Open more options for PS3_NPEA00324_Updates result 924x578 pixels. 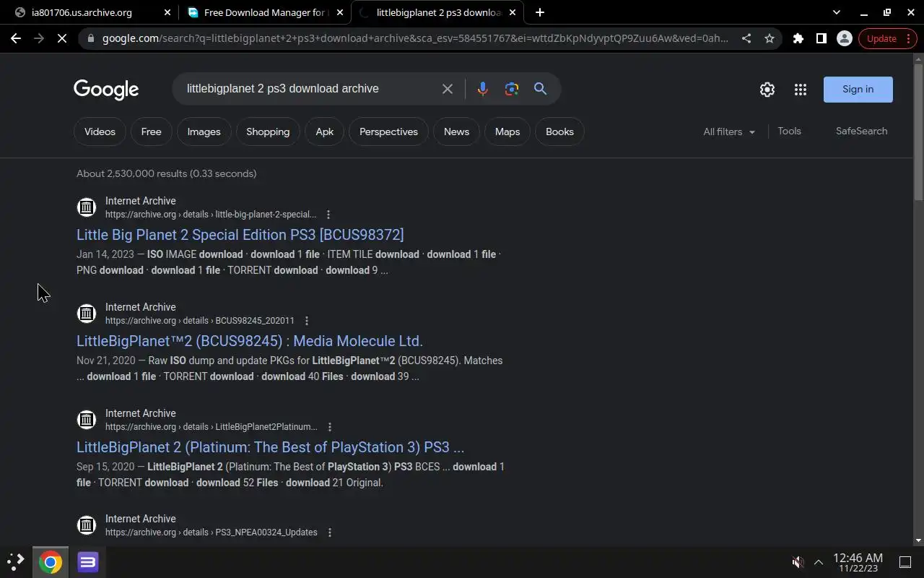330,532
